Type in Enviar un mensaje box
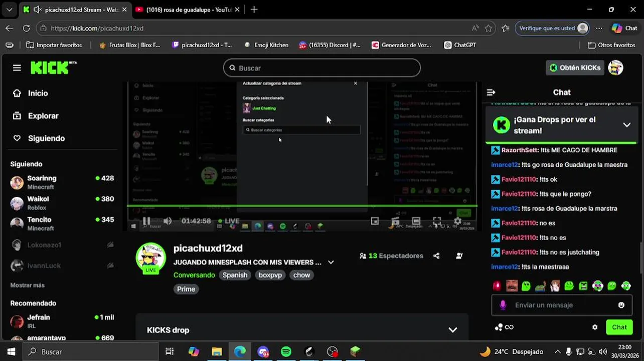This screenshot has height=361, width=644. click(562, 305)
